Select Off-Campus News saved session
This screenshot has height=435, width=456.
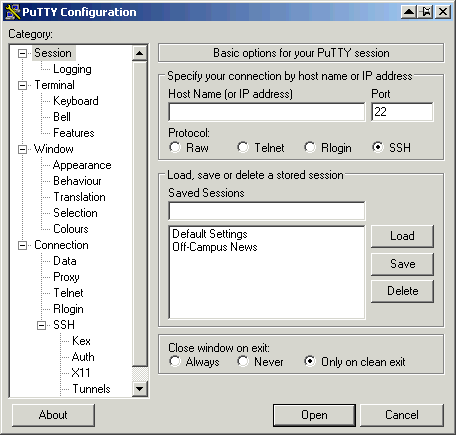[x=215, y=247]
